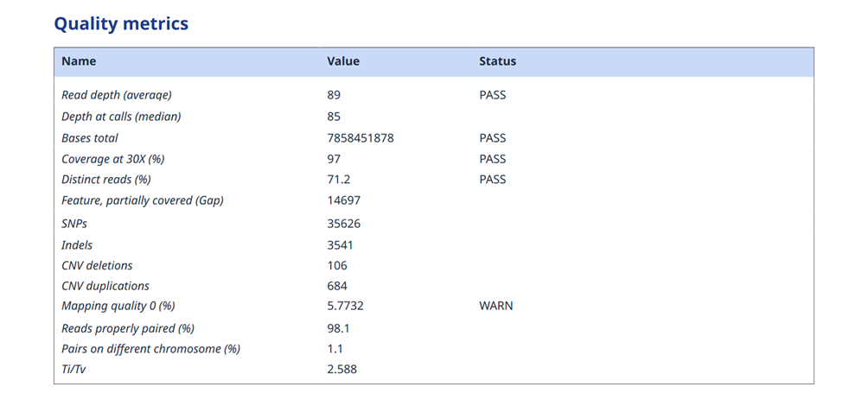
Task: Click the Name column header
Action: (x=79, y=61)
